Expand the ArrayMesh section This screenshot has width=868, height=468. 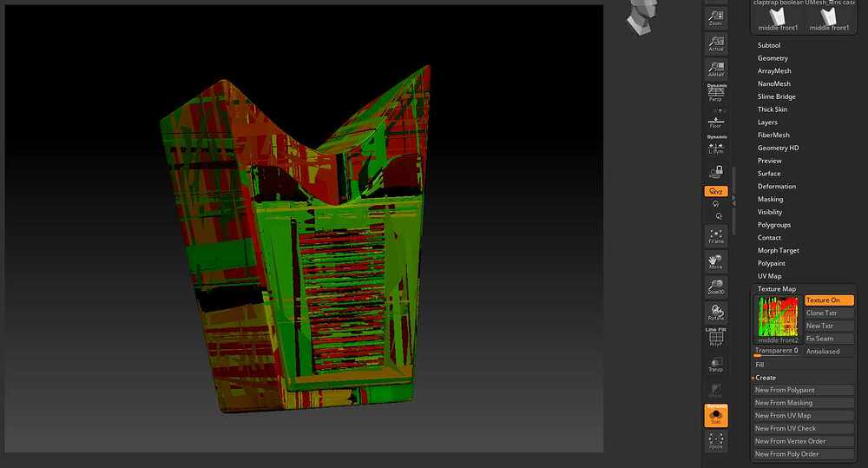[774, 71]
